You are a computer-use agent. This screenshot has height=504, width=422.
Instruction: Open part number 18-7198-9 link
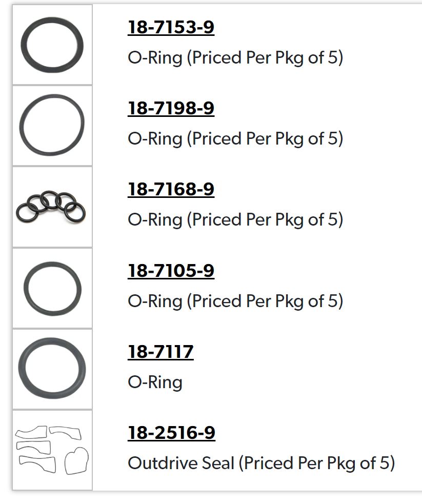171,108
